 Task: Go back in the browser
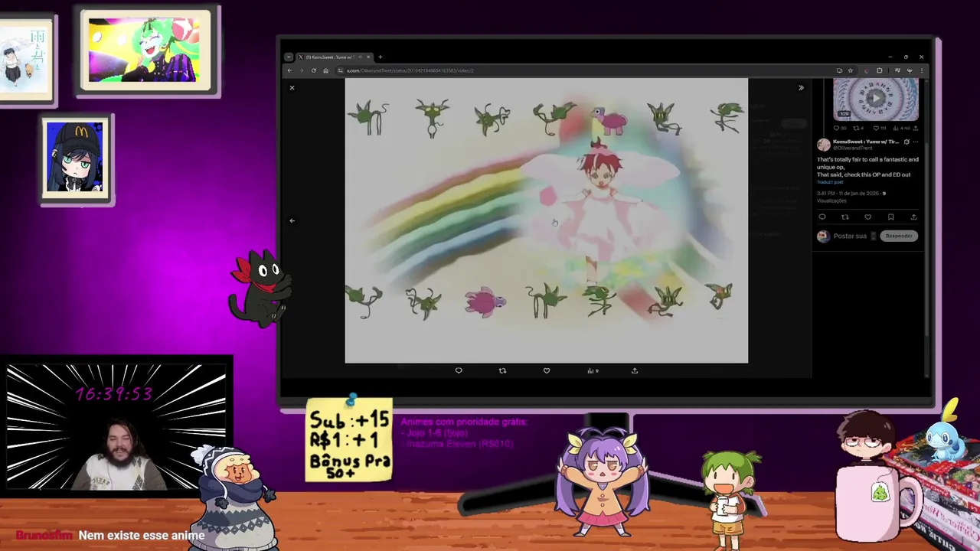click(x=289, y=70)
